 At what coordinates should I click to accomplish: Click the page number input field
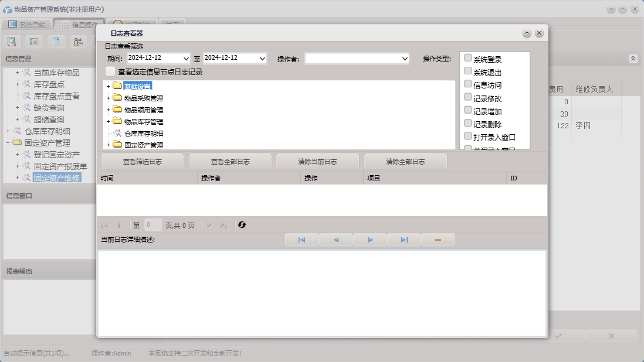click(x=152, y=225)
